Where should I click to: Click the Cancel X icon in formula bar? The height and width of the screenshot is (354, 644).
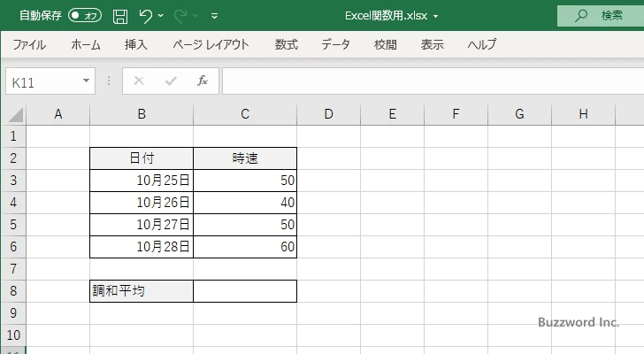139,81
